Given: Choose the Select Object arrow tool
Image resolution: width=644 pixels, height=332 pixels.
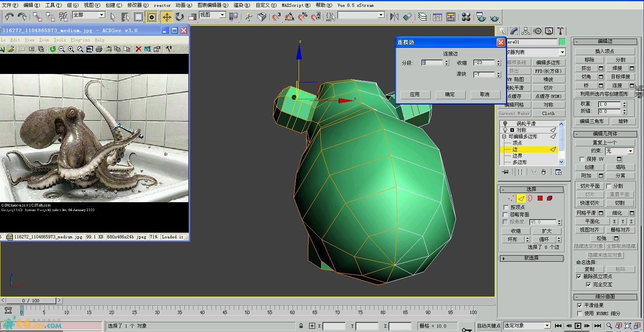Looking at the screenshot, I should point(113,17).
